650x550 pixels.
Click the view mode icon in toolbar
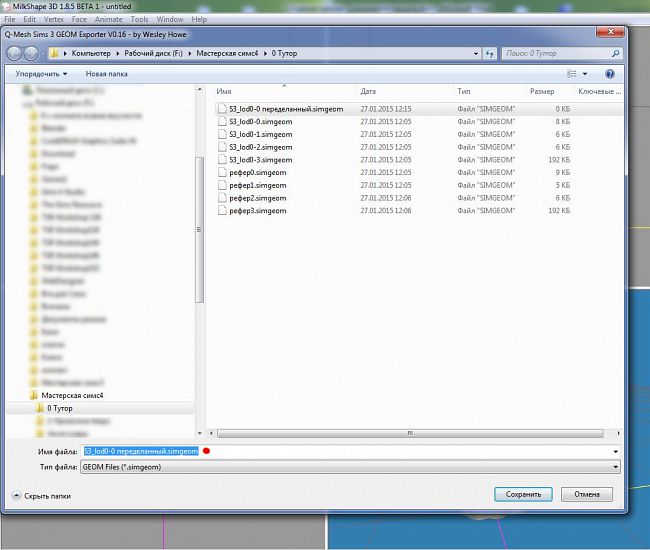[x=572, y=74]
